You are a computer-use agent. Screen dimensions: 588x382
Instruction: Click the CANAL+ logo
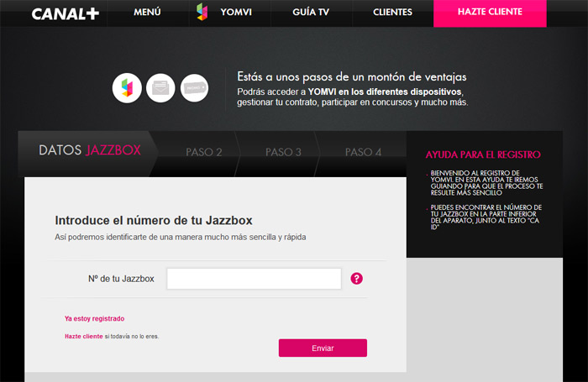tap(66, 14)
